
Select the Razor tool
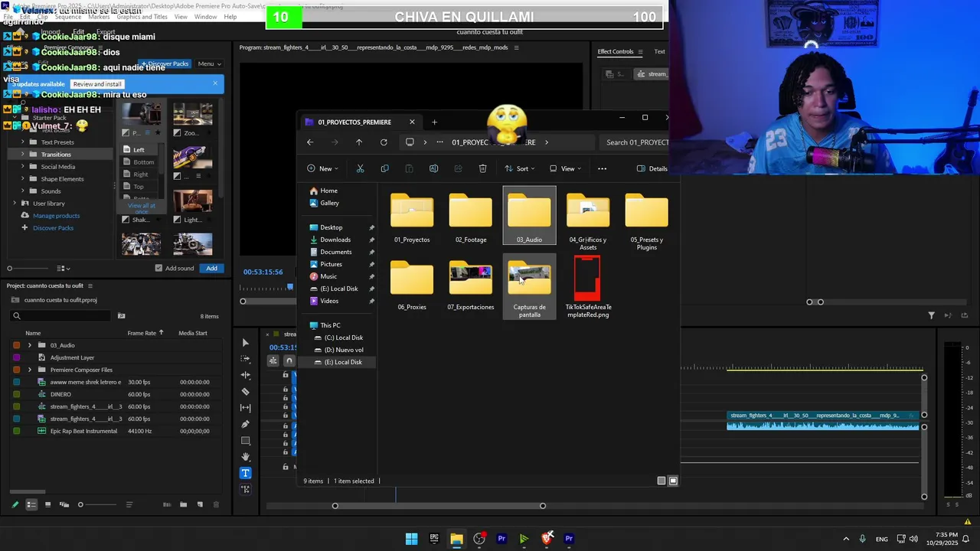[245, 392]
